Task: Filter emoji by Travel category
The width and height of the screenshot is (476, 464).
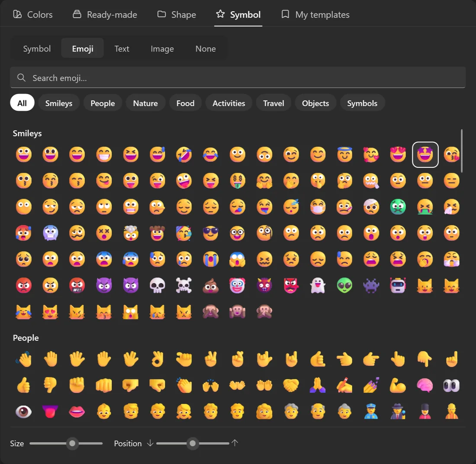Action: click(273, 103)
